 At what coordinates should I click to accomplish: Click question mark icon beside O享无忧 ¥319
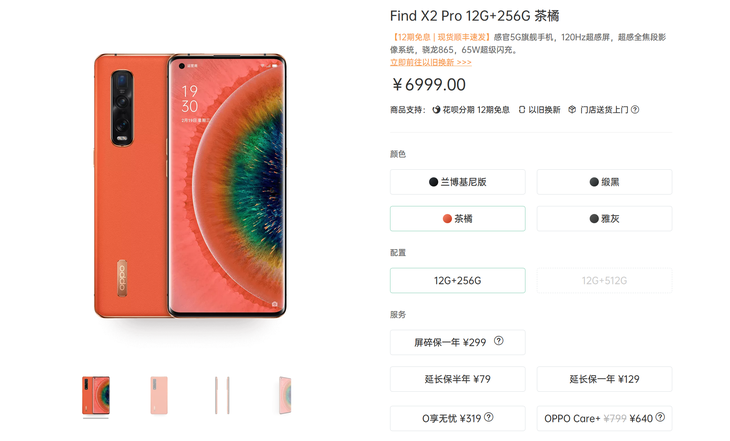pos(488,417)
